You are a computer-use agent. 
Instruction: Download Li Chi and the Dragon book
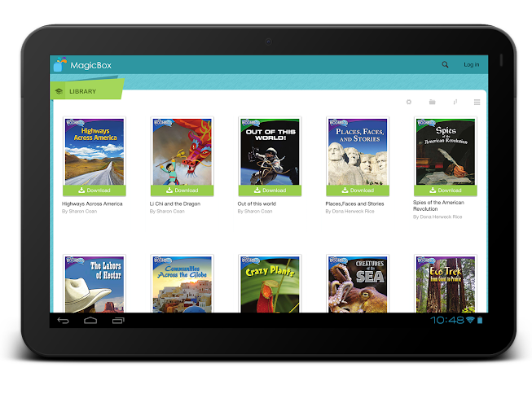coord(182,190)
